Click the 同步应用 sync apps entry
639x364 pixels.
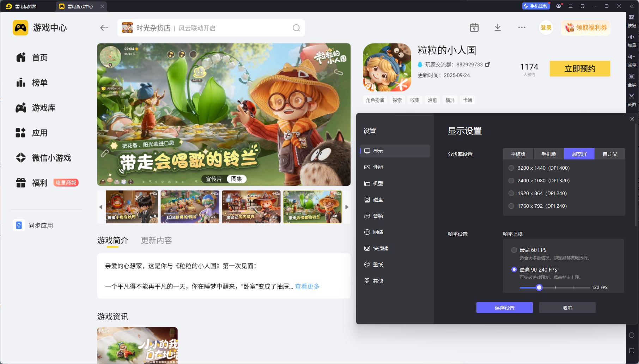pos(34,225)
